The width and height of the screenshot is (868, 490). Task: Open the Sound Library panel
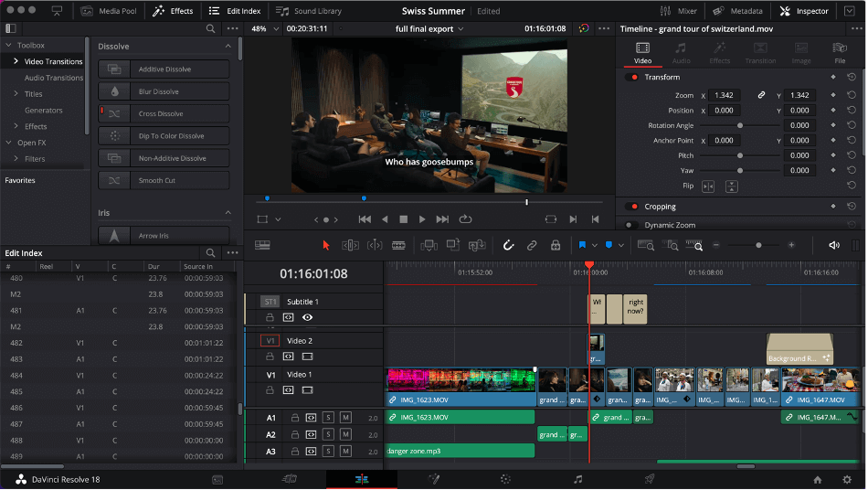click(309, 11)
